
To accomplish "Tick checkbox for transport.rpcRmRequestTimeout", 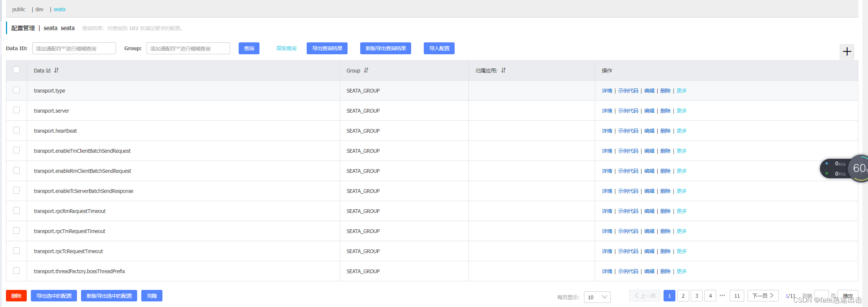I will pyautogui.click(x=16, y=210).
